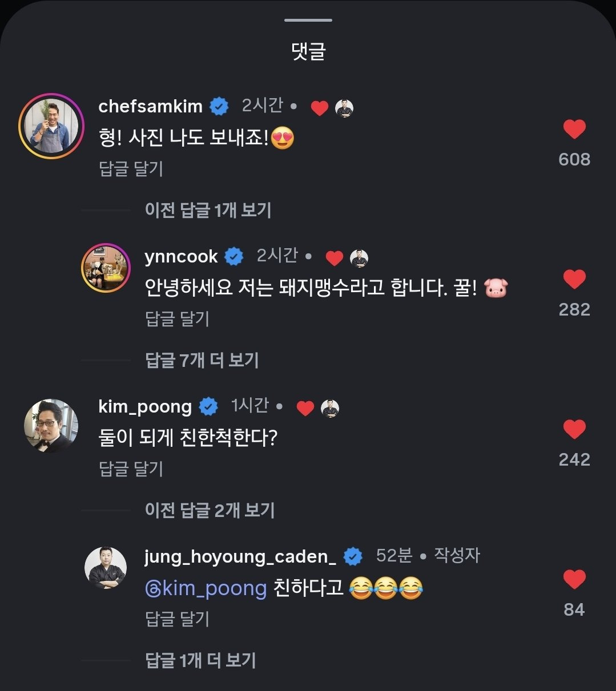
Task: Open the @kim_poong mention link
Action: pos(207,588)
